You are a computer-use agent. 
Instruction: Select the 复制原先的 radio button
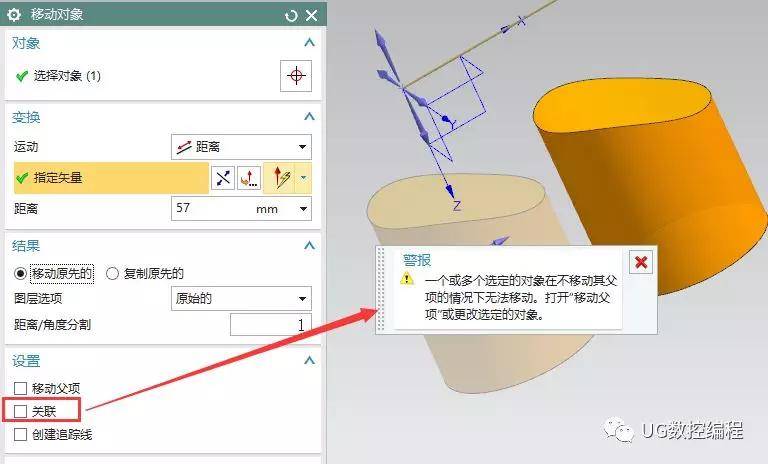point(112,273)
